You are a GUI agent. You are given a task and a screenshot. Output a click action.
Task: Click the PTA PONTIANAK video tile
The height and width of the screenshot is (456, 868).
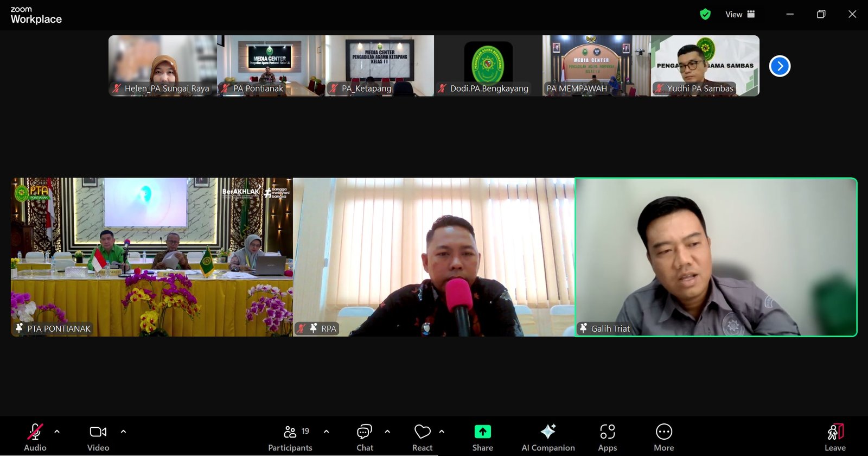pyautogui.click(x=152, y=257)
